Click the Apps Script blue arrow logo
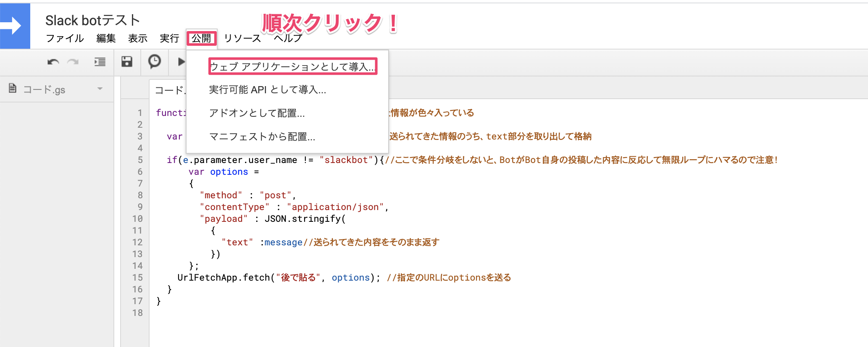This screenshot has width=868, height=347. pos(15,26)
